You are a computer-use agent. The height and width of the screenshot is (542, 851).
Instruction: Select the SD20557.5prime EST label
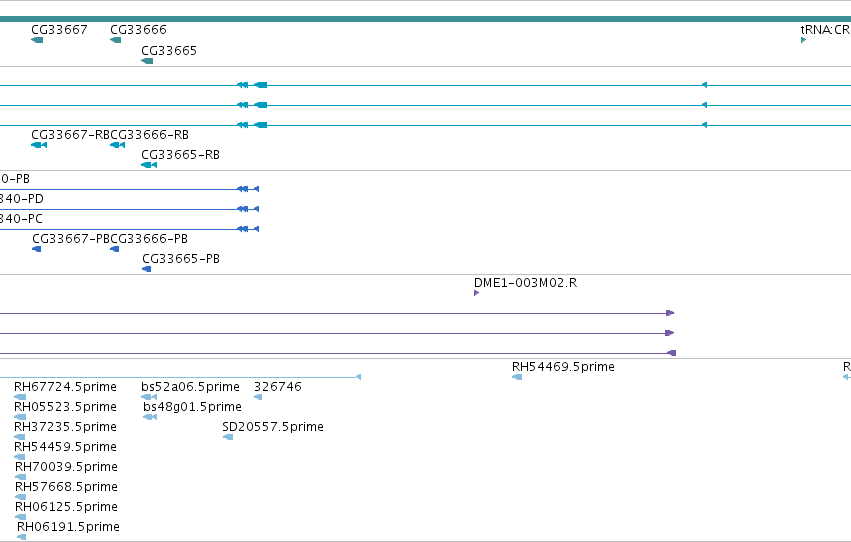pos(273,427)
